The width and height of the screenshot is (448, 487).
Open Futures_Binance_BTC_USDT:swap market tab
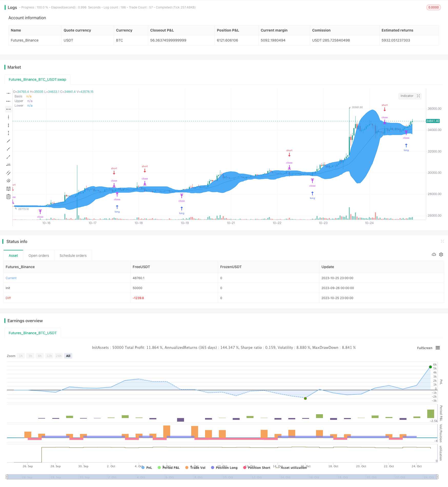37,79
